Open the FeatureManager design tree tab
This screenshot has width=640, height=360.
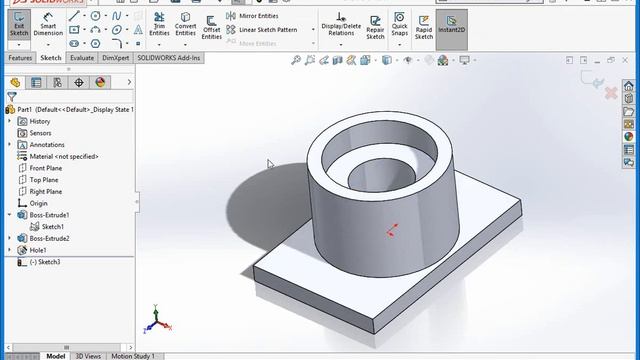15,82
